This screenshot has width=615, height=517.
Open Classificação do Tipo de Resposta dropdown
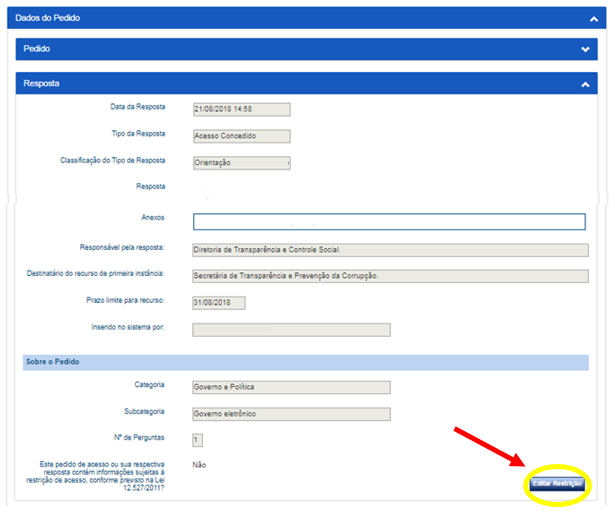[x=240, y=163]
